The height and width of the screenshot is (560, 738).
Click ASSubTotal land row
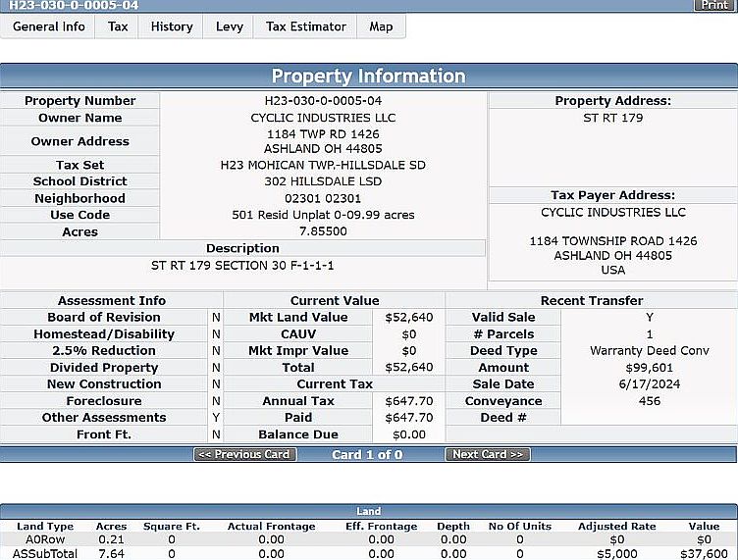[369, 554]
